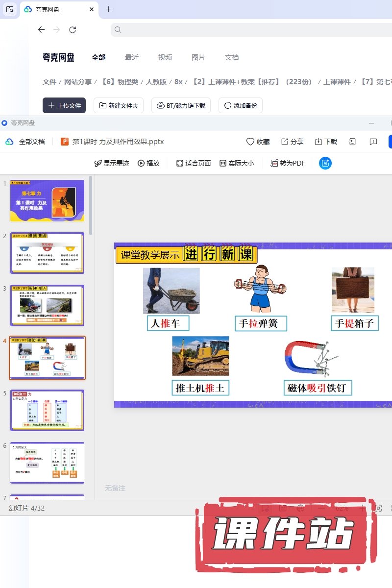
Task: Click the slide thumbnail panel scrollbar
Action: coord(90,206)
